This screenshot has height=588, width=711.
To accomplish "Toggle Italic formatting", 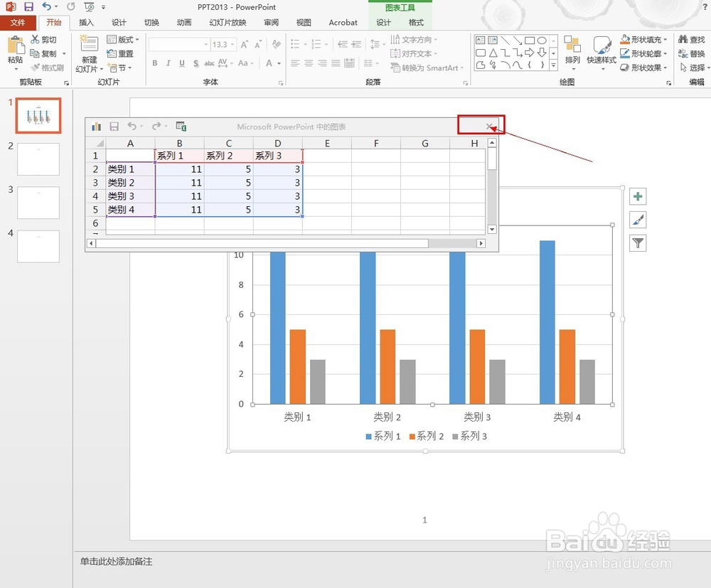I will (x=169, y=63).
